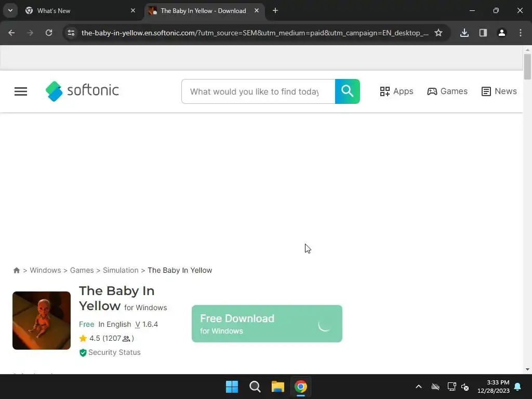Image resolution: width=532 pixels, height=399 pixels.
Task: Switch to the What's New tab
Action: click(81, 10)
